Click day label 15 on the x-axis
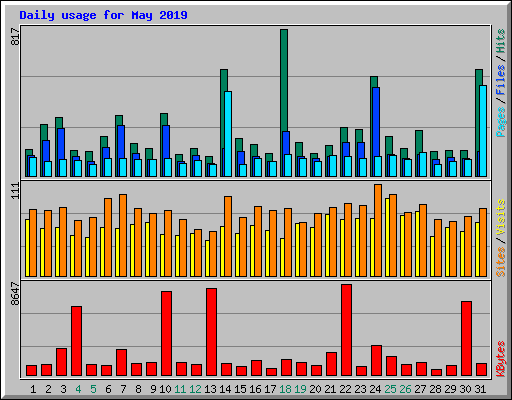This screenshot has width=512, height=400. [240, 389]
